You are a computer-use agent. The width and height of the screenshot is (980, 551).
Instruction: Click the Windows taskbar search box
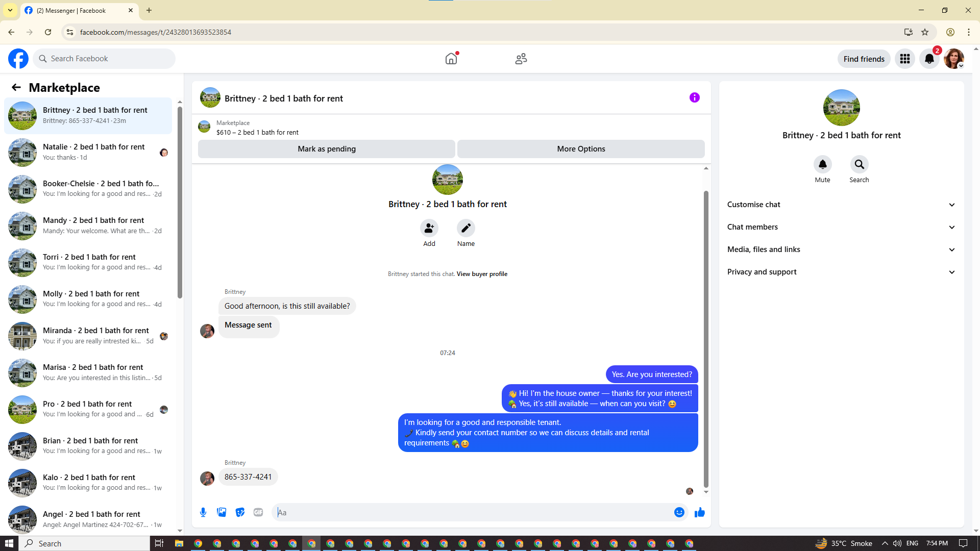[x=85, y=543]
